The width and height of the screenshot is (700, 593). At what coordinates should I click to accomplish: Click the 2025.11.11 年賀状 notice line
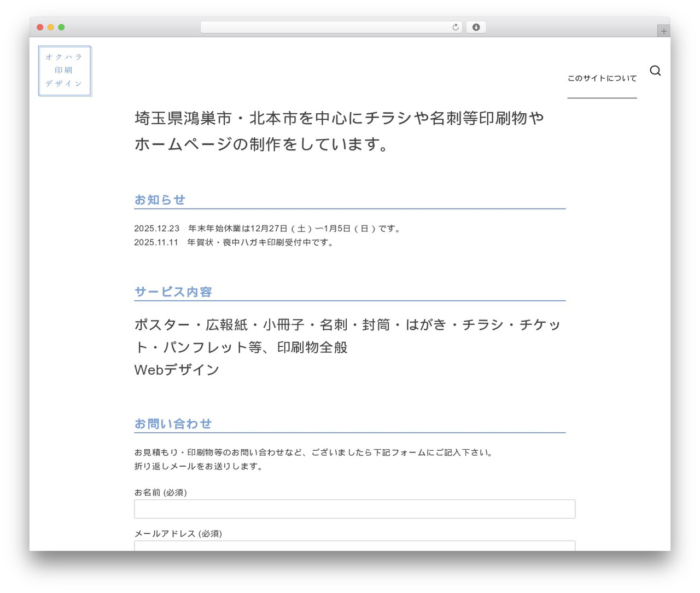[235, 242]
